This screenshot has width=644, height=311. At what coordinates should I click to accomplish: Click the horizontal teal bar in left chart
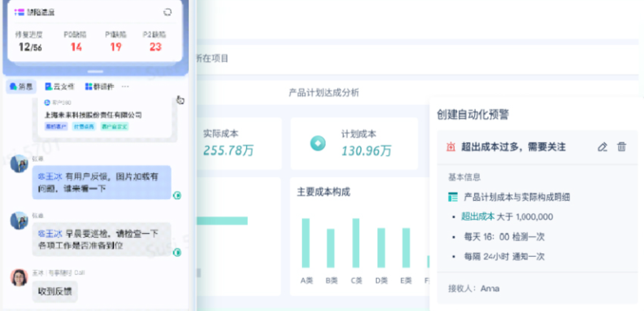coord(222,220)
